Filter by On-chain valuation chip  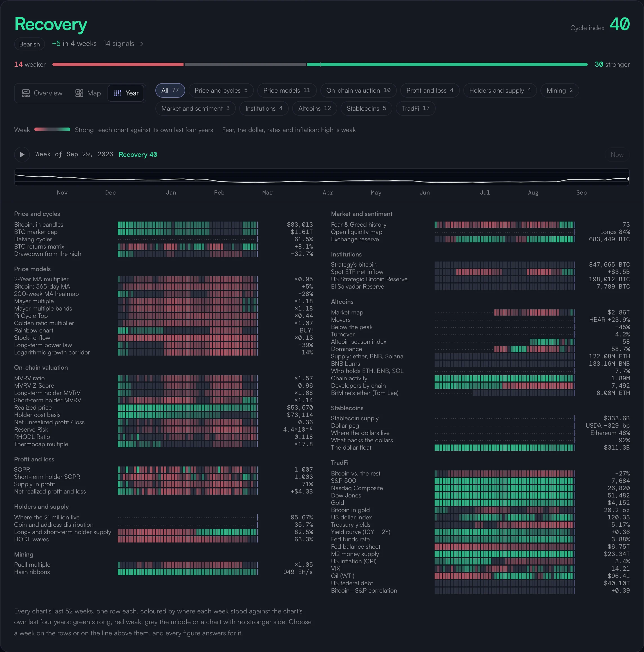[358, 90]
